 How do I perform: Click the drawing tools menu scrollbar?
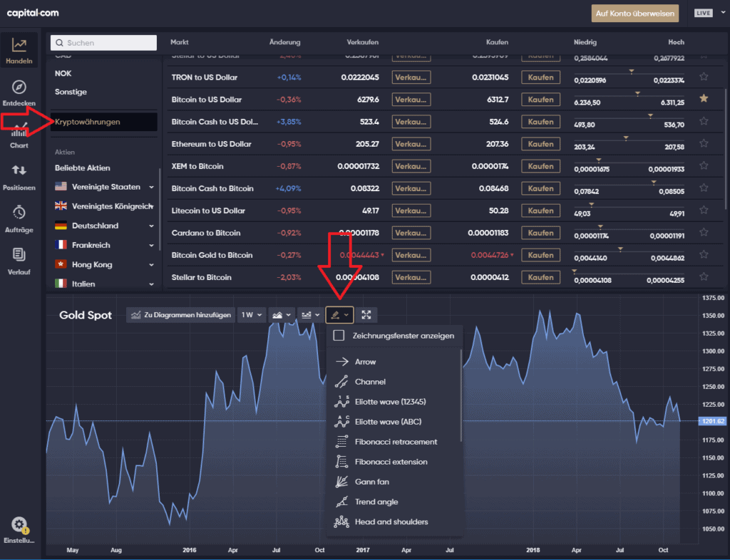tap(461, 395)
